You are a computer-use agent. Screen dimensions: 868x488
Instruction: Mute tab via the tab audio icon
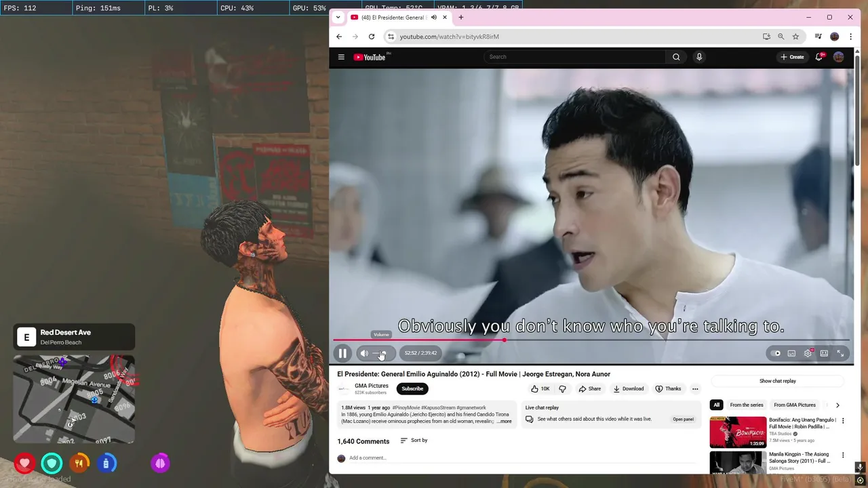point(433,18)
